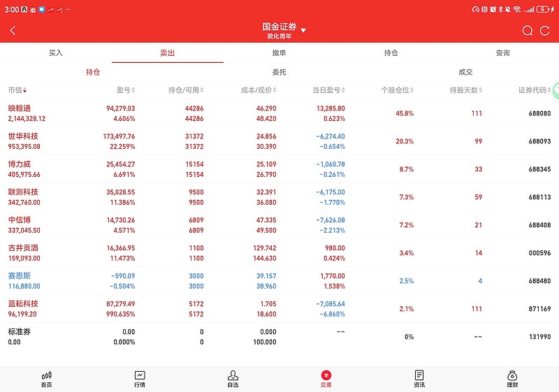Tap the back arrow icon
This screenshot has height=392, width=559.
[13, 31]
